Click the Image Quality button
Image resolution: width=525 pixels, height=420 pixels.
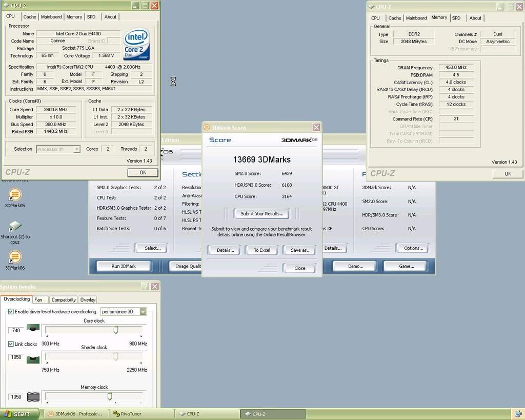coord(185,266)
